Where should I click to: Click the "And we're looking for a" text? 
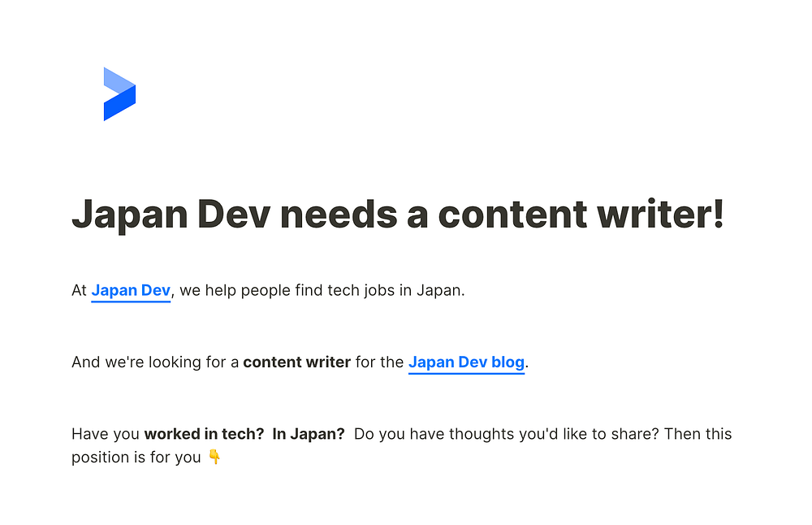click(154, 362)
